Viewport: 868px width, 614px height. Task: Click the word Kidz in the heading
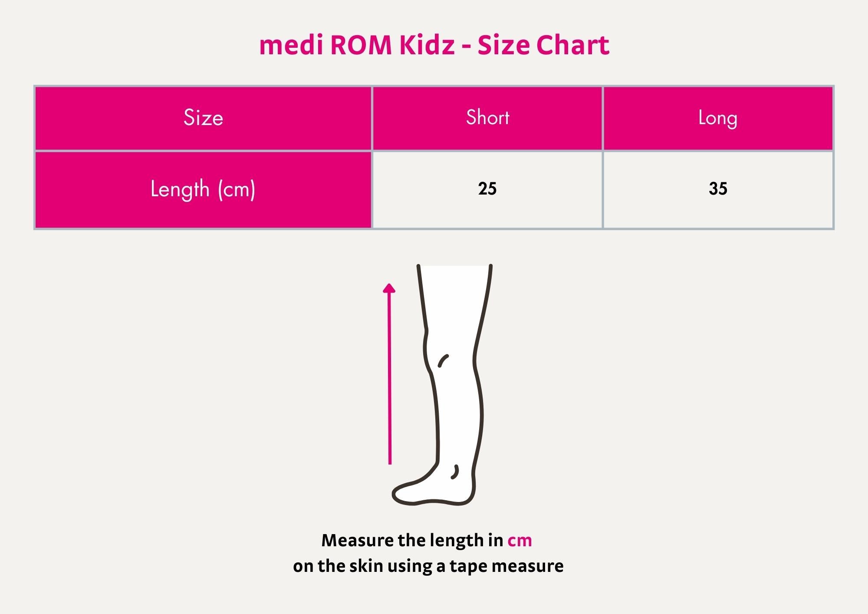[427, 45]
